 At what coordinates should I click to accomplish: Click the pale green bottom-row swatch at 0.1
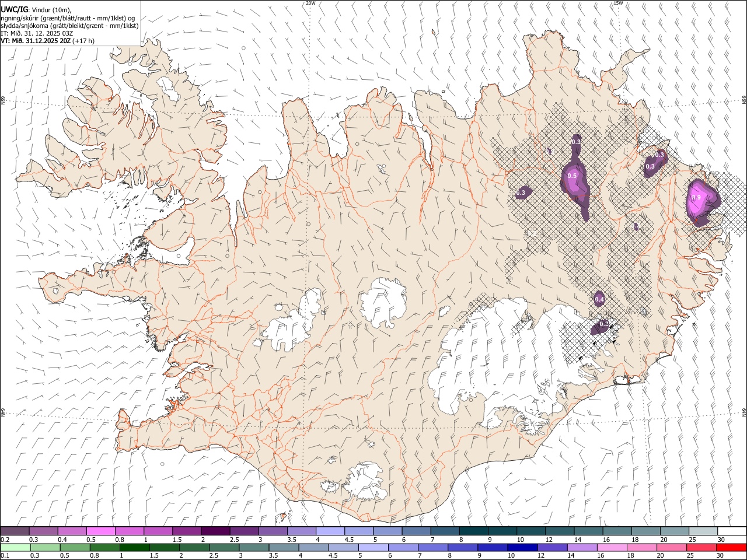pos(15,548)
